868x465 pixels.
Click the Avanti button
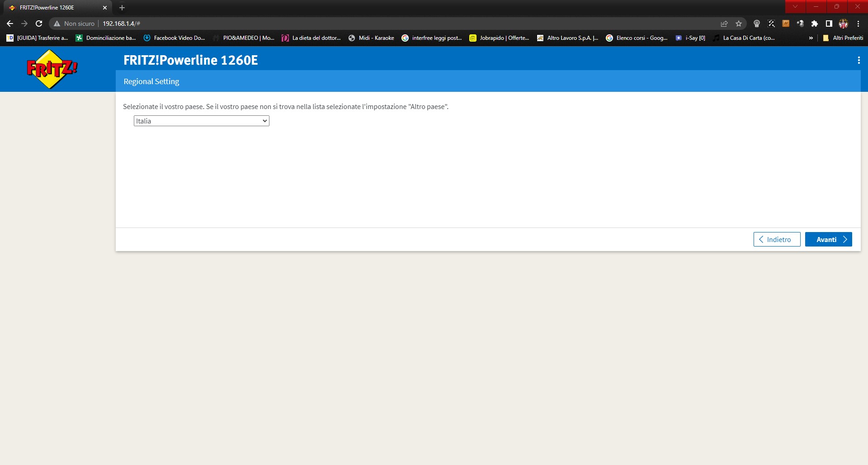tap(828, 239)
